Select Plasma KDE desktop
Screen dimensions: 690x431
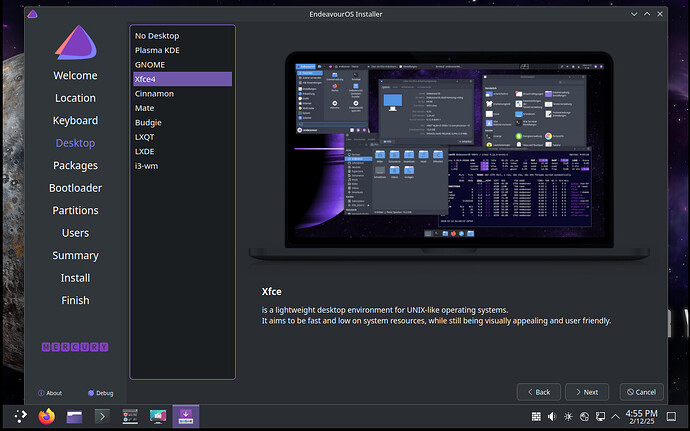[x=182, y=50]
